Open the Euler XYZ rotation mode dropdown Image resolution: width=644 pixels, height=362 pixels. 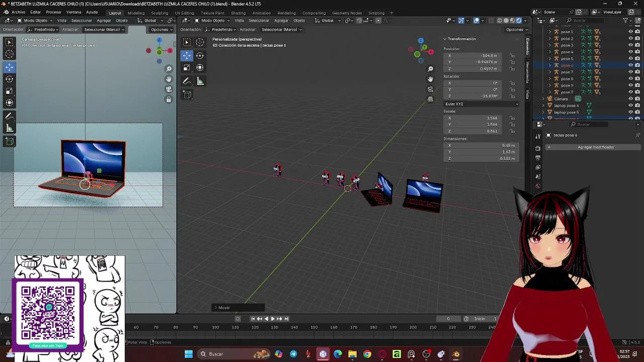[481, 104]
